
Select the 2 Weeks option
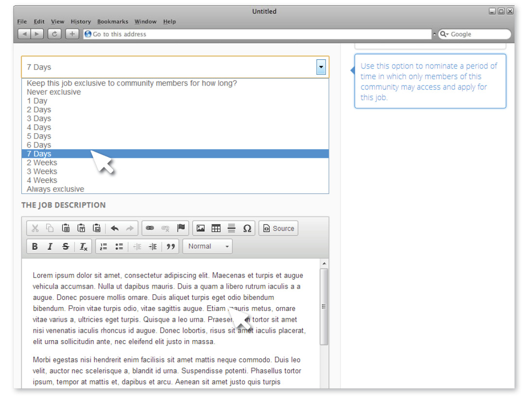[42, 163]
